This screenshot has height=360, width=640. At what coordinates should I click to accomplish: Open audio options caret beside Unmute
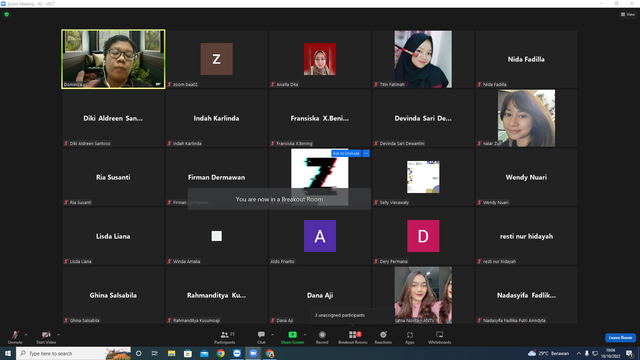click(x=26, y=335)
